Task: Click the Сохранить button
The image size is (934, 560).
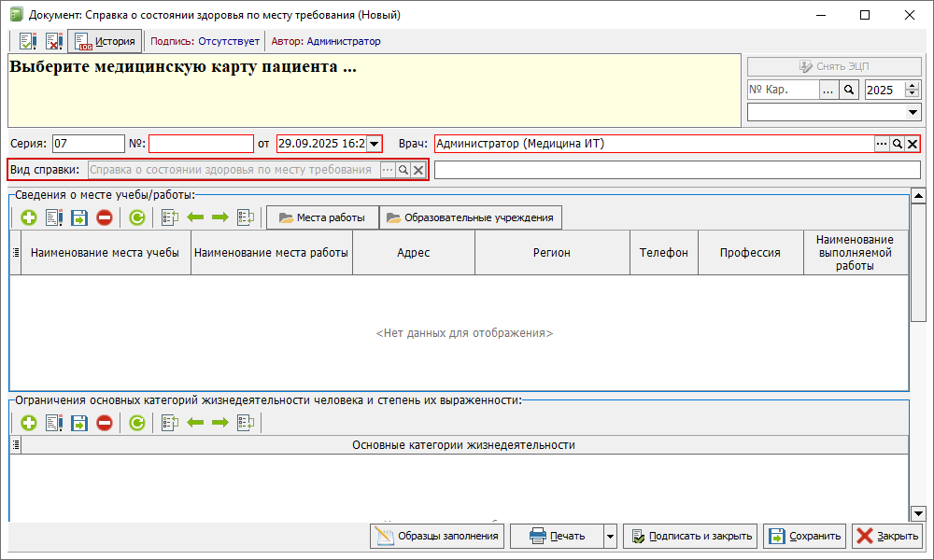Action: click(x=805, y=536)
